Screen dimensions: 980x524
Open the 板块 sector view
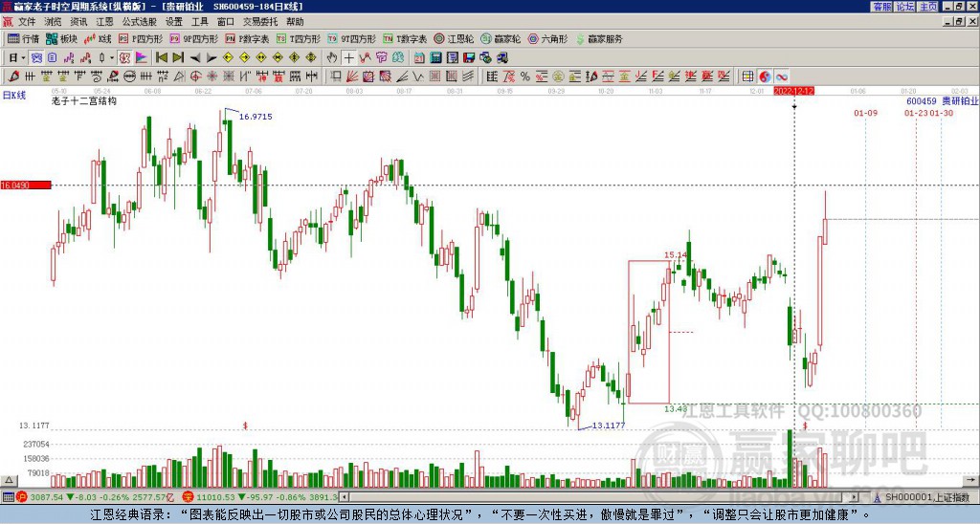(x=61, y=38)
